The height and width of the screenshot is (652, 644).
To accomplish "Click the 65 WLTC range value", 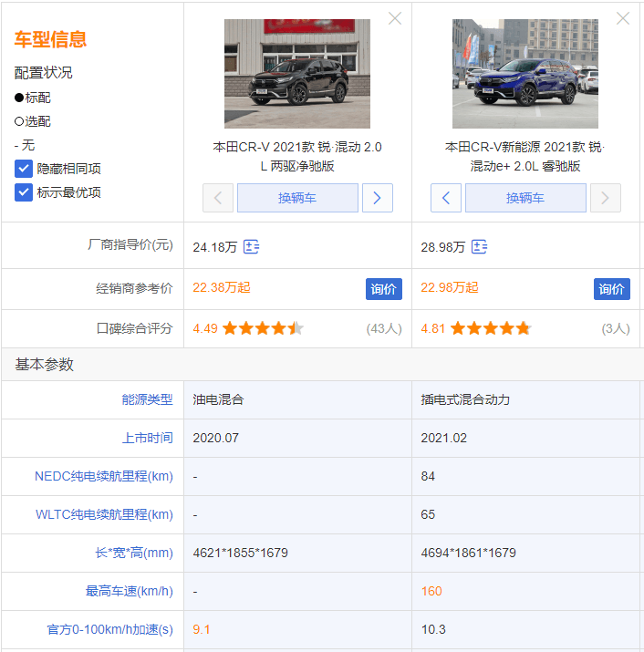I will pyautogui.click(x=428, y=514).
